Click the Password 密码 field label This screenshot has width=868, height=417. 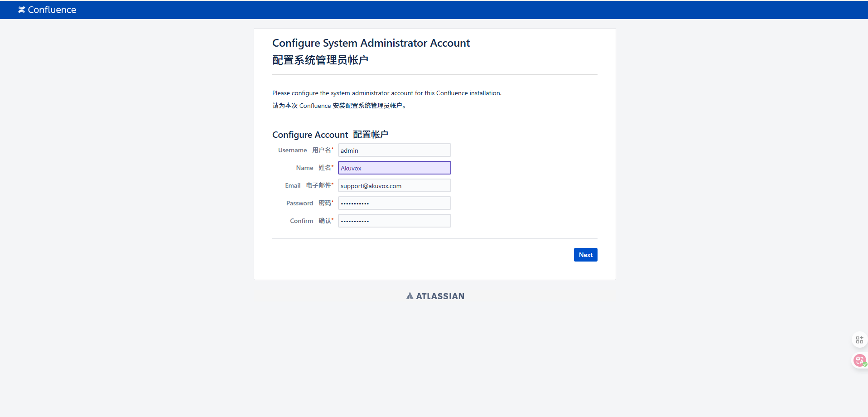(x=309, y=204)
